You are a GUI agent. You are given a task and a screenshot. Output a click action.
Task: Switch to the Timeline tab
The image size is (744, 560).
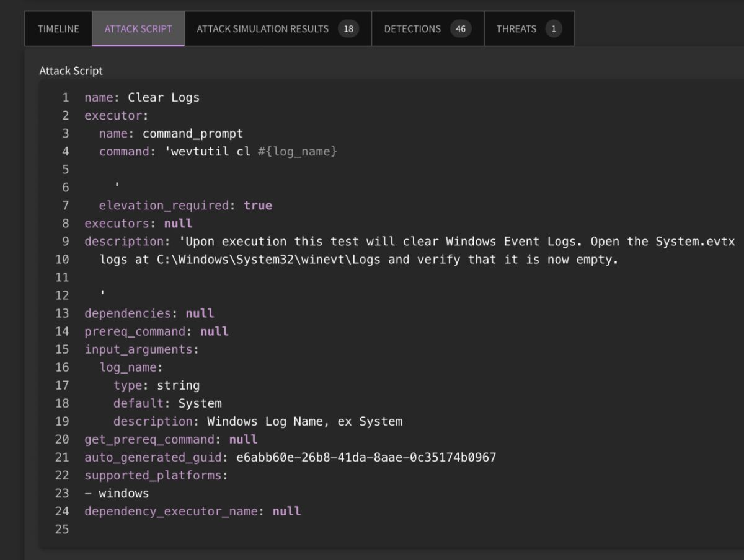pyautogui.click(x=58, y=28)
